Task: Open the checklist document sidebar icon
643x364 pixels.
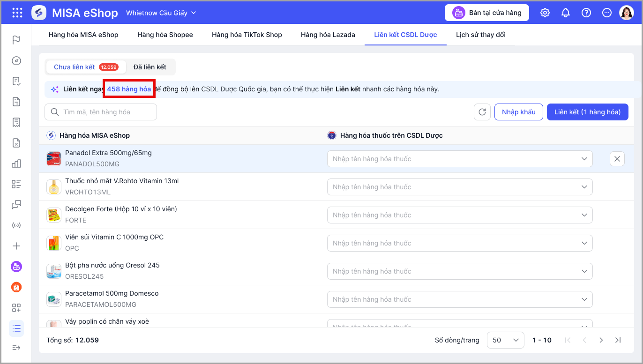Action: (x=16, y=81)
